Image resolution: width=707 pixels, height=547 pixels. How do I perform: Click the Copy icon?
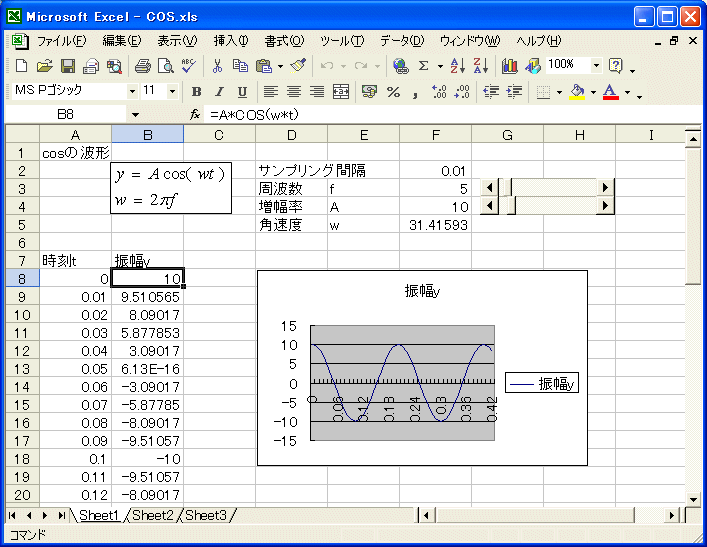tap(240, 66)
